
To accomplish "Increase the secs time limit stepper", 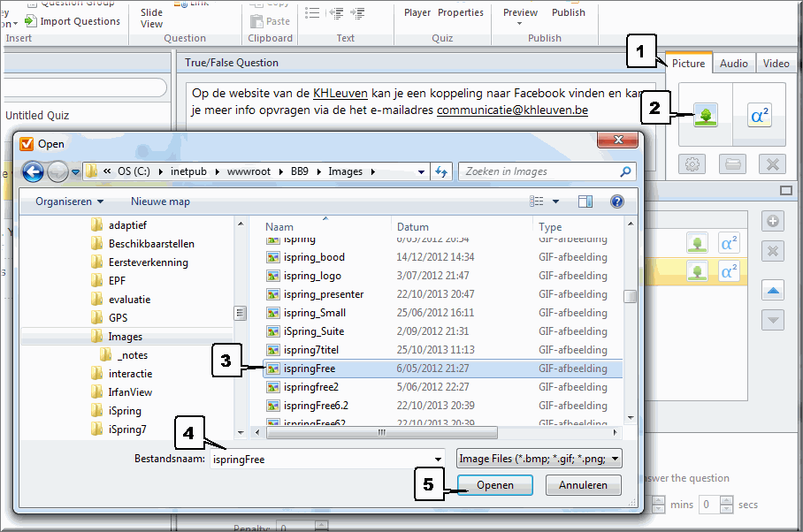I will [x=727, y=500].
